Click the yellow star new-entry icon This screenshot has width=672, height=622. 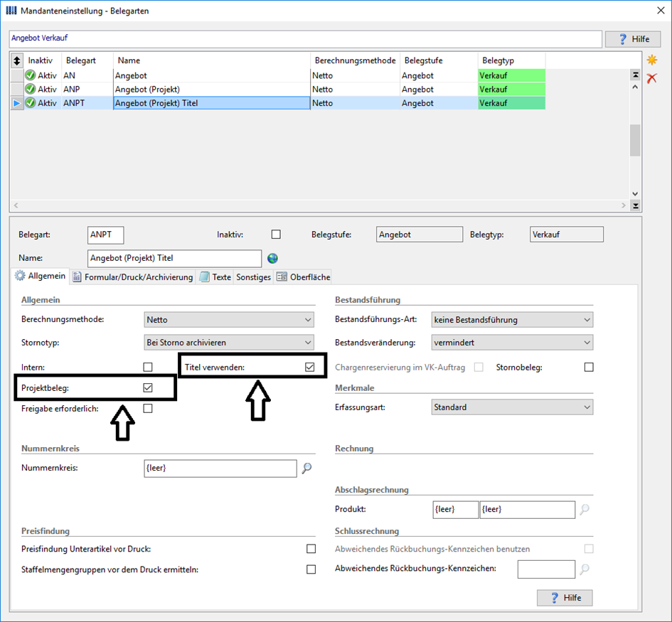pos(652,60)
